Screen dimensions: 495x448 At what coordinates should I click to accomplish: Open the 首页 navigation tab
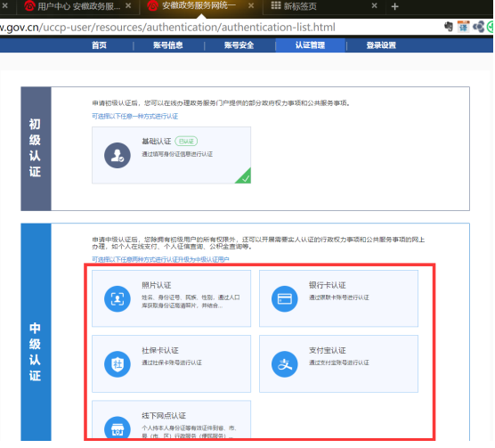(99, 45)
